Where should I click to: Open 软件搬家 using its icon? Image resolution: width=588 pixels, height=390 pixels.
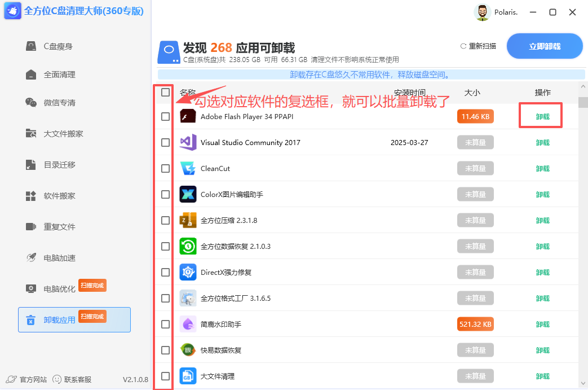tap(30, 195)
